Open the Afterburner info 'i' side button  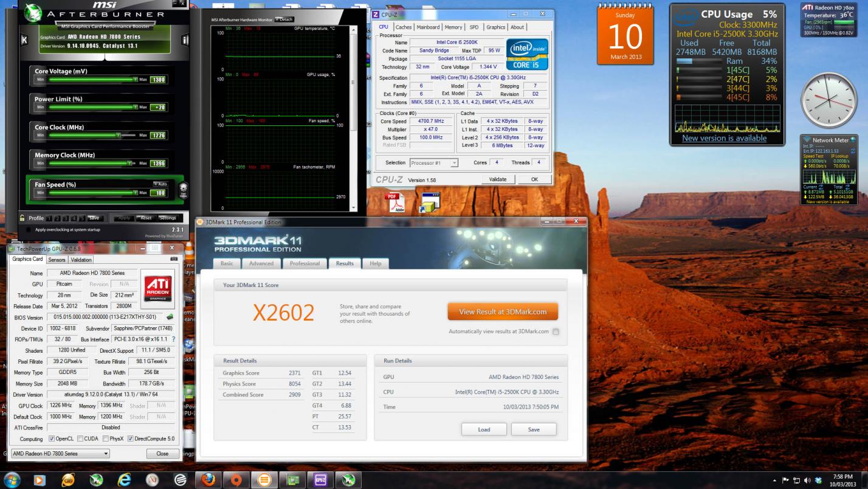(185, 40)
